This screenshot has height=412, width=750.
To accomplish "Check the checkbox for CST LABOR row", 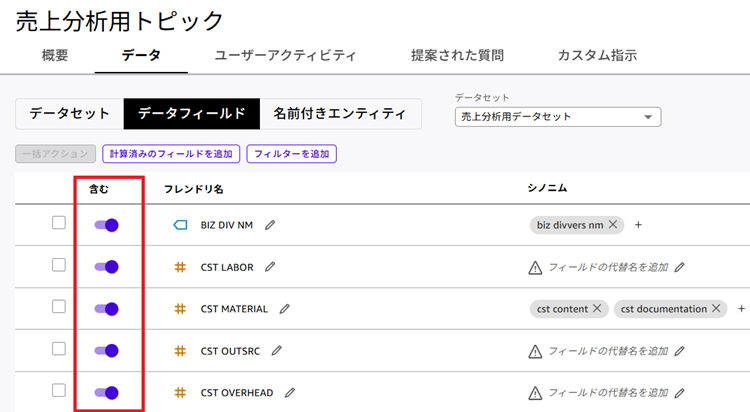I will (x=59, y=265).
